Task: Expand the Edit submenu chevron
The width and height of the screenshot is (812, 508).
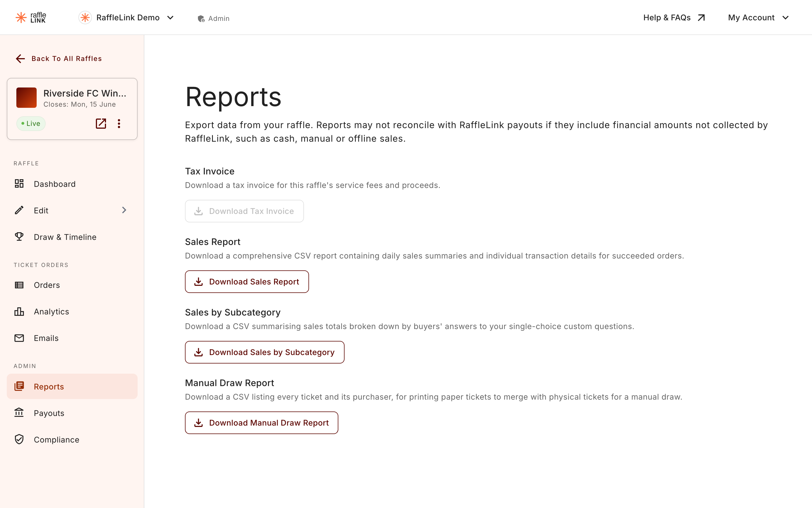Action: point(124,210)
